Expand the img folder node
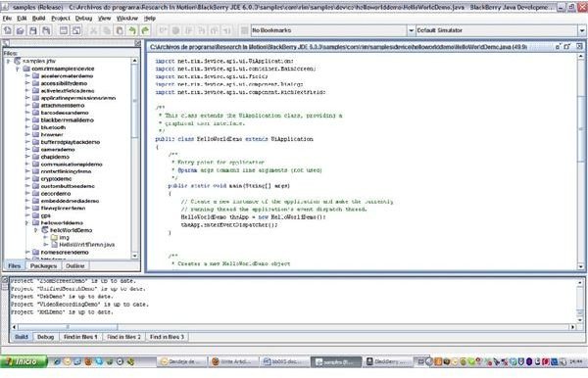The width and height of the screenshot is (588, 378). click(x=45, y=237)
